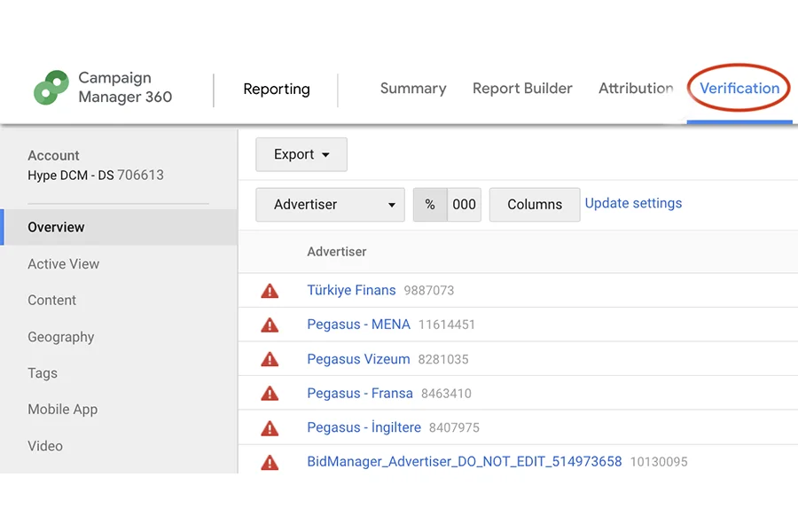
Task: Open the Export dropdown
Action: [301, 154]
